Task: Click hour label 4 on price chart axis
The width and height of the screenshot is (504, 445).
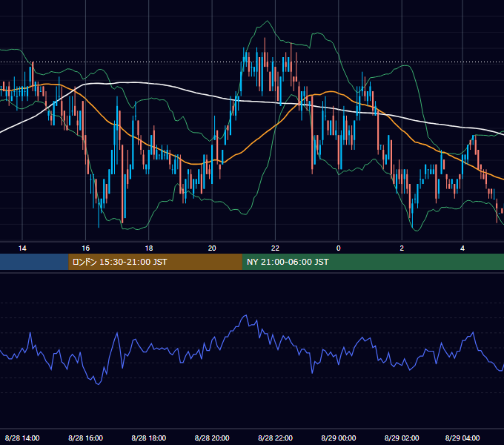Action: pos(462,248)
